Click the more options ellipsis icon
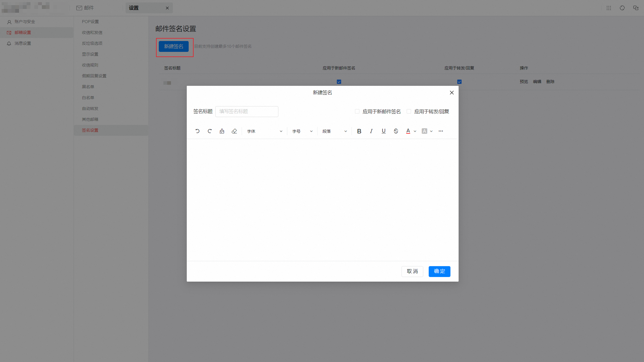This screenshot has width=644, height=362. pos(441,131)
